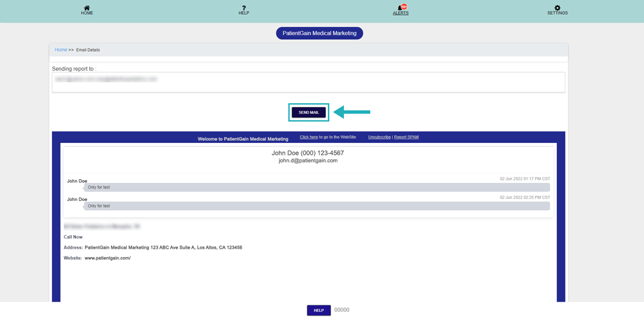Screen dimensions: 644x317
Task: Click the Sending report to recipients field
Action: click(308, 82)
